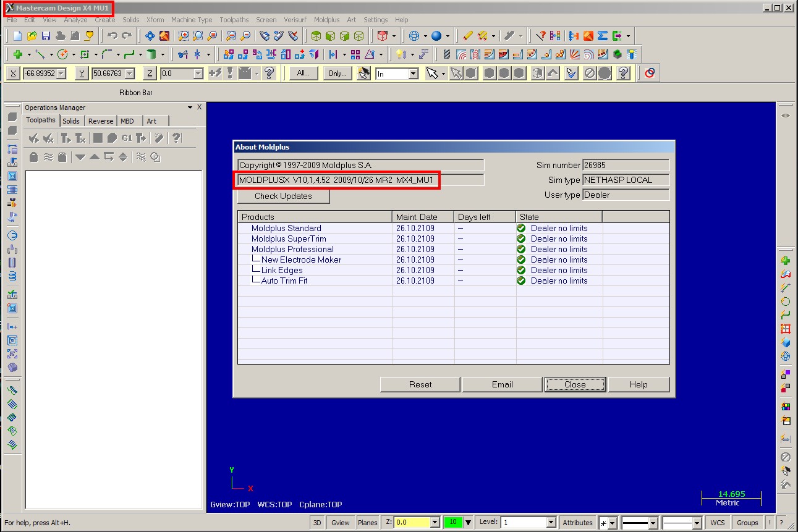This screenshot has width=798, height=532.
Task: Create a new file with the blank page icon
Action: pos(17,36)
